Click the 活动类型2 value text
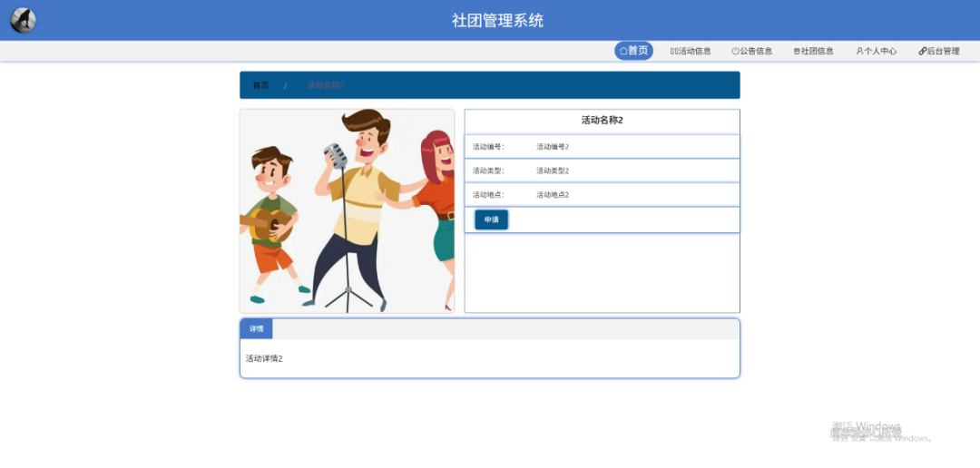Screen dimensions: 980x468 553,171
